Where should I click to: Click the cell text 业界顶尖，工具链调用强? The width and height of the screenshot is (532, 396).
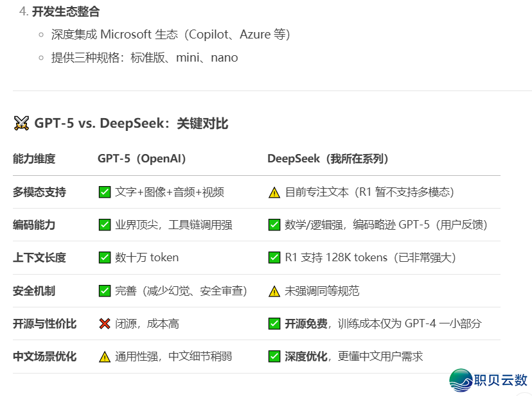point(173,225)
